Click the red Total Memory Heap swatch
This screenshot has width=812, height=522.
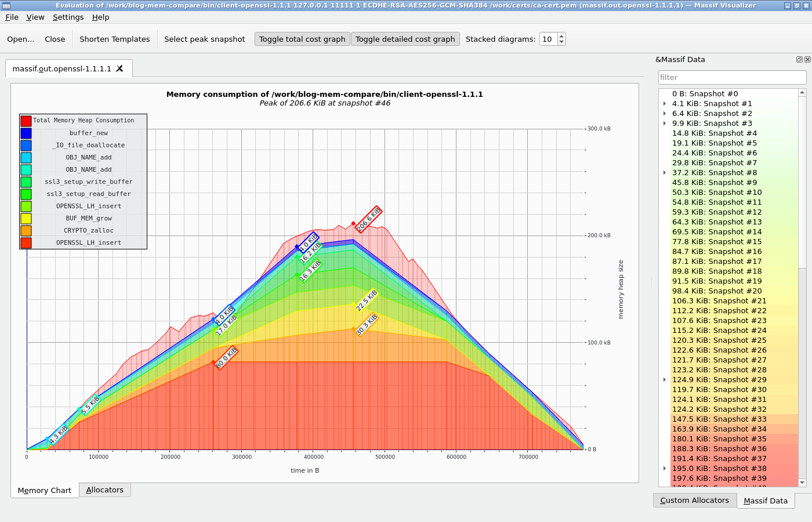point(26,121)
